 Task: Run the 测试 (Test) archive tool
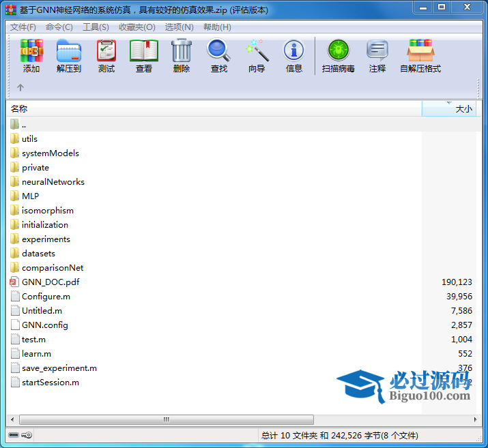pyautogui.click(x=106, y=50)
